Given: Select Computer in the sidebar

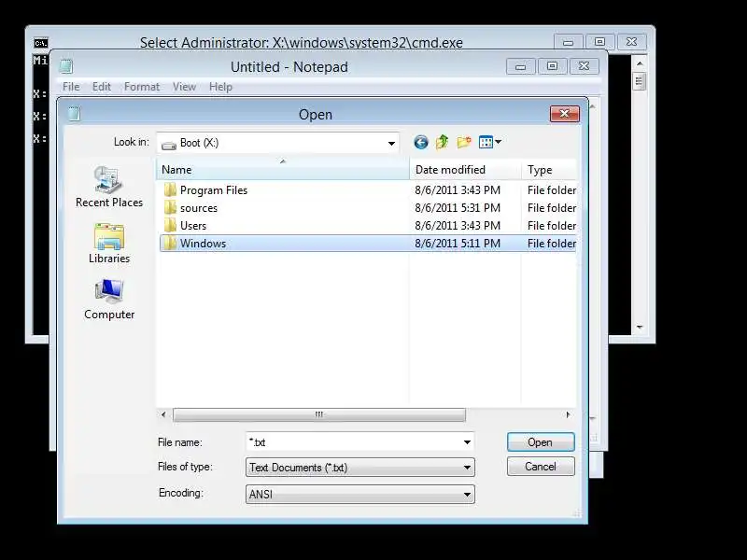Looking at the screenshot, I should click(x=109, y=299).
